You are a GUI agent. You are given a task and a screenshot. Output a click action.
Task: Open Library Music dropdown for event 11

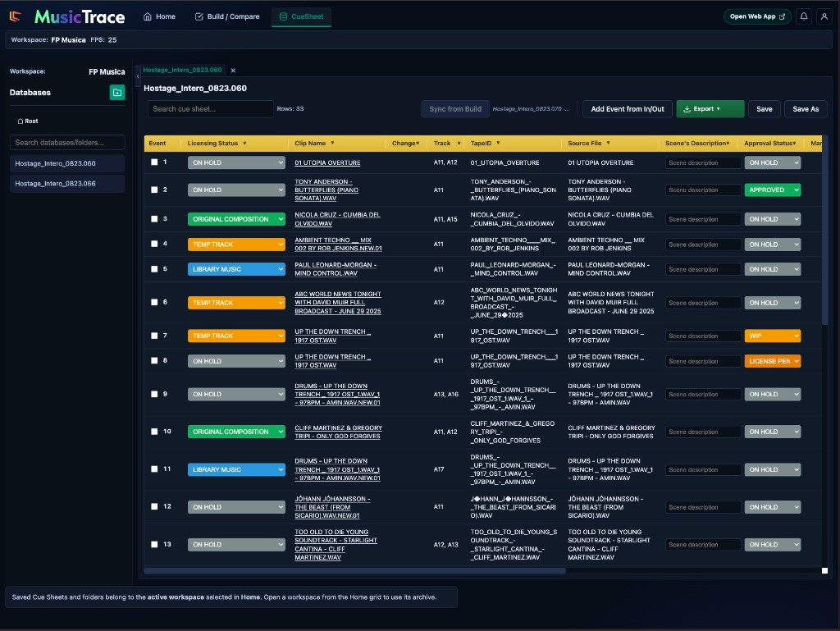pyautogui.click(x=236, y=469)
